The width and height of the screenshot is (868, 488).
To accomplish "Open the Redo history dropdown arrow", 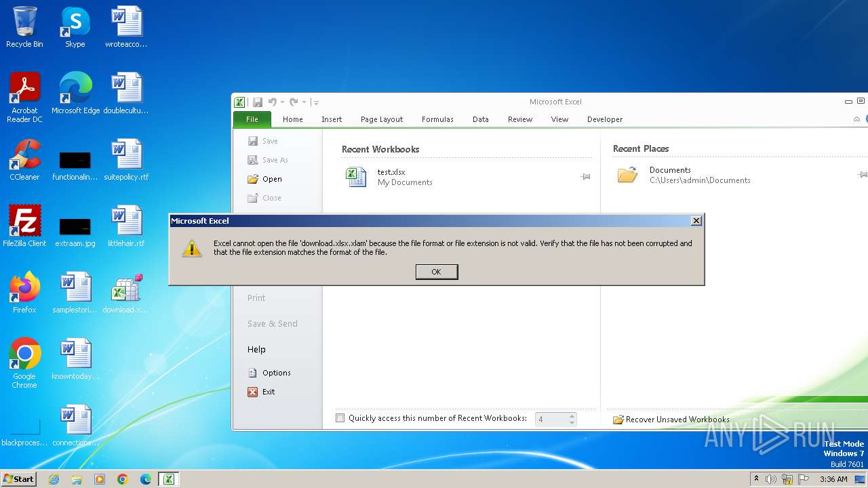I will pos(304,102).
